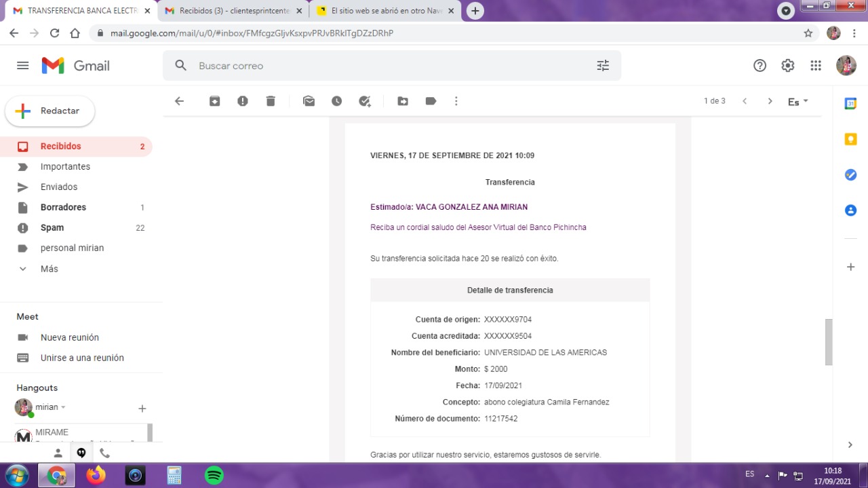Expand the Más section in sidebar
The width and height of the screenshot is (868, 488).
point(49,269)
